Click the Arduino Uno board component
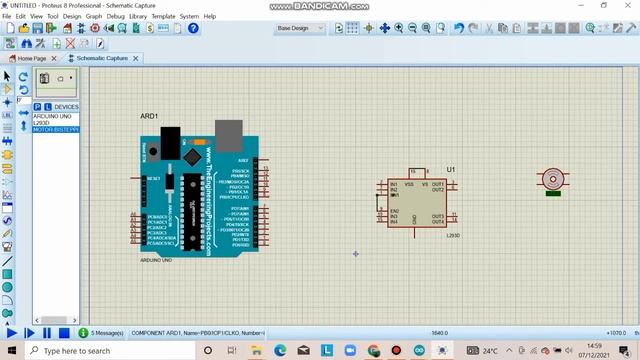640x360 pixels. [199, 190]
